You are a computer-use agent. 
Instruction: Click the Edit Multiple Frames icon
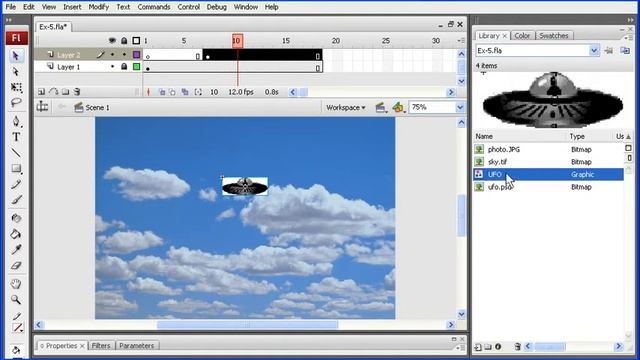185,92
